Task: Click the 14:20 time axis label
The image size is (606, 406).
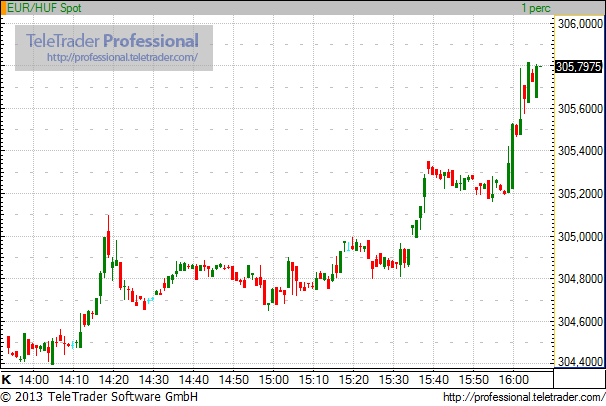Action: [114, 380]
